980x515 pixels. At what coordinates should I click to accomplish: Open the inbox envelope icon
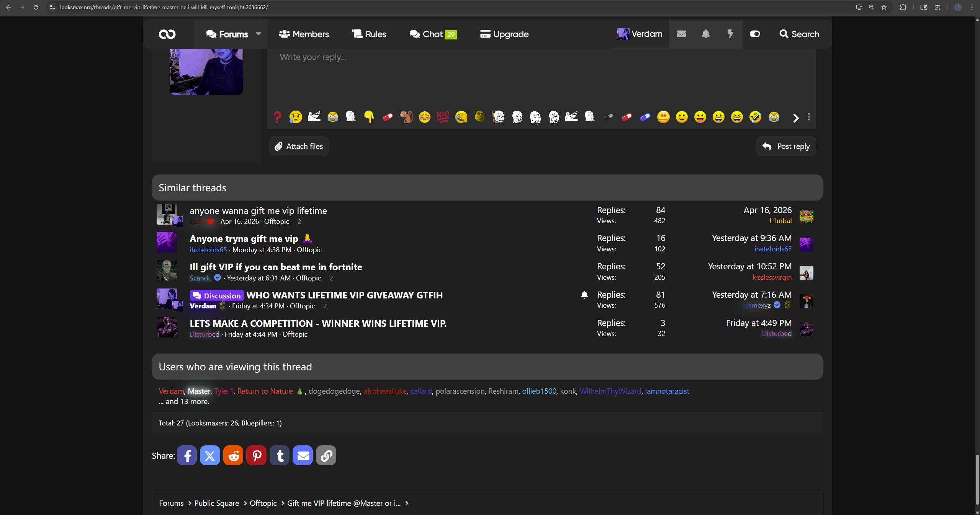681,34
